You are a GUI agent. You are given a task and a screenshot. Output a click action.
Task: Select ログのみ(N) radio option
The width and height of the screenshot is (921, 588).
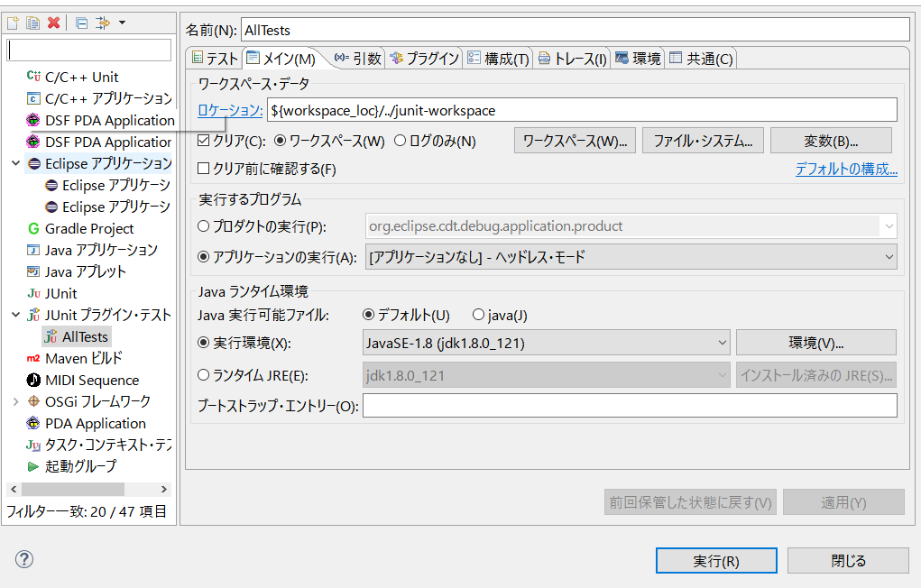(400, 141)
